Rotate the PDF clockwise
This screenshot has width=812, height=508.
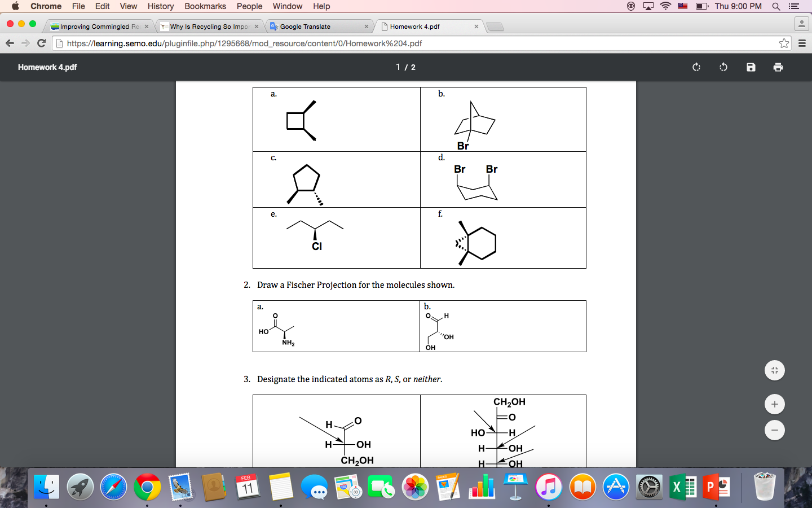pos(696,67)
